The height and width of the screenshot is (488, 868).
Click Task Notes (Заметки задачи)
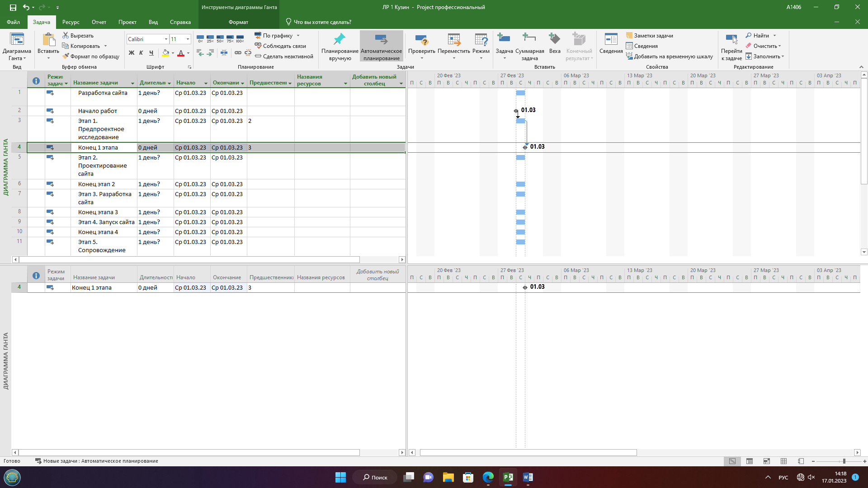[650, 35]
